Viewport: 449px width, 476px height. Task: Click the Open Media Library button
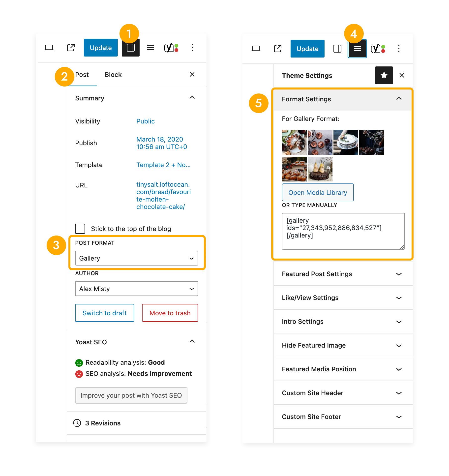(x=318, y=192)
